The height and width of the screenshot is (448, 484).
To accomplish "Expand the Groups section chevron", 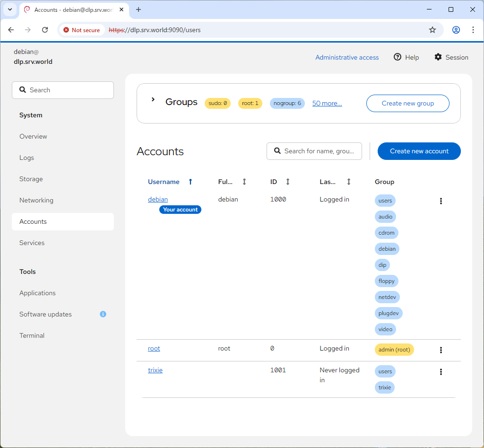I will (x=153, y=100).
